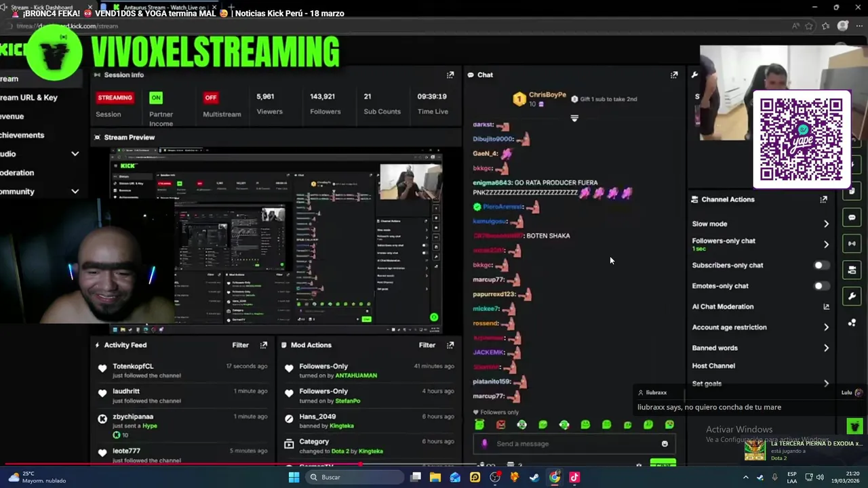Image resolution: width=868 pixels, height=488 pixels.
Task: Click the OFF Multistream badge
Action: pyautogui.click(x=210, y=98)
